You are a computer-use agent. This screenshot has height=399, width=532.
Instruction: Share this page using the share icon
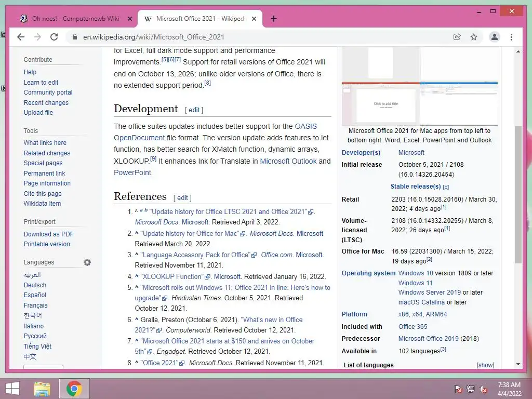click(457, 37)
